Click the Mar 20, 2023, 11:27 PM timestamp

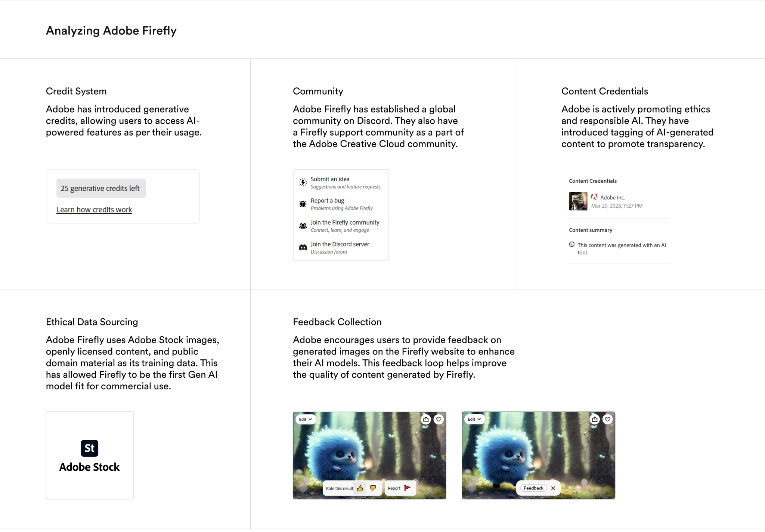pos(617,206)
